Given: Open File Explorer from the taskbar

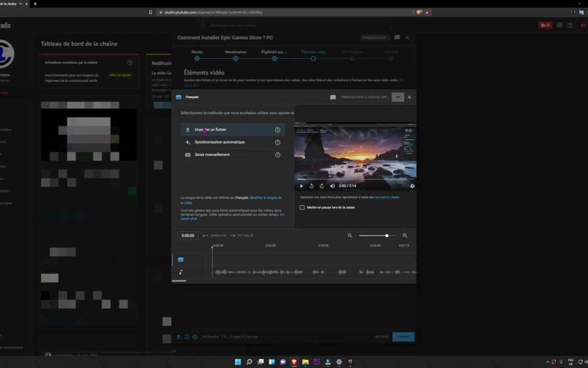Looking at the screenshot, I should tap(305, 362).
